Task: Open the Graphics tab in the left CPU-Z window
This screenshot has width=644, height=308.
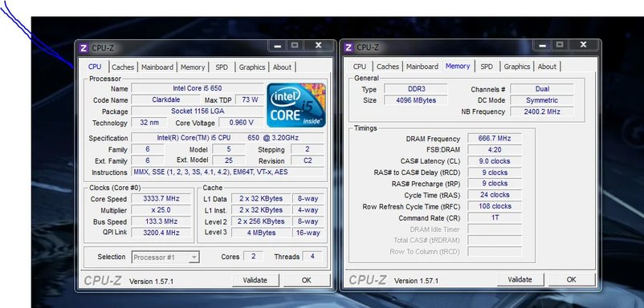Action: [x=252, y=67]
